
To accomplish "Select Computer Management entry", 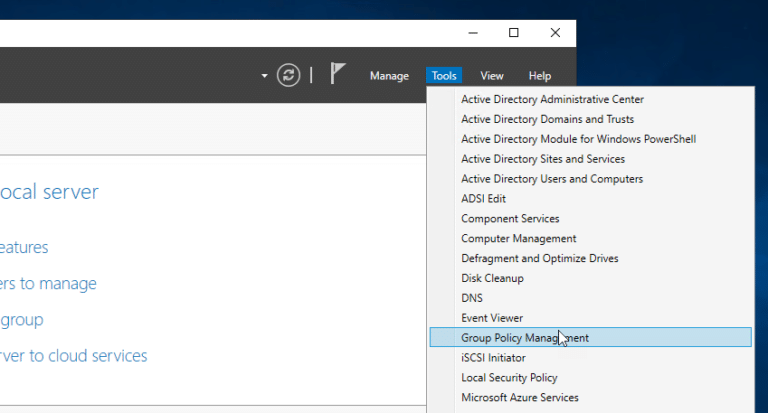I will pos(518,239).
